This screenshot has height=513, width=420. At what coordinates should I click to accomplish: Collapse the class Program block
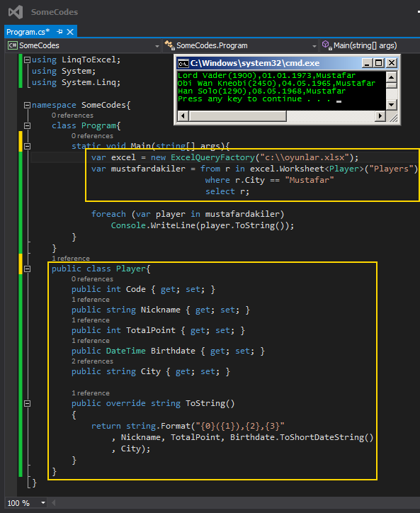[28, 125]
